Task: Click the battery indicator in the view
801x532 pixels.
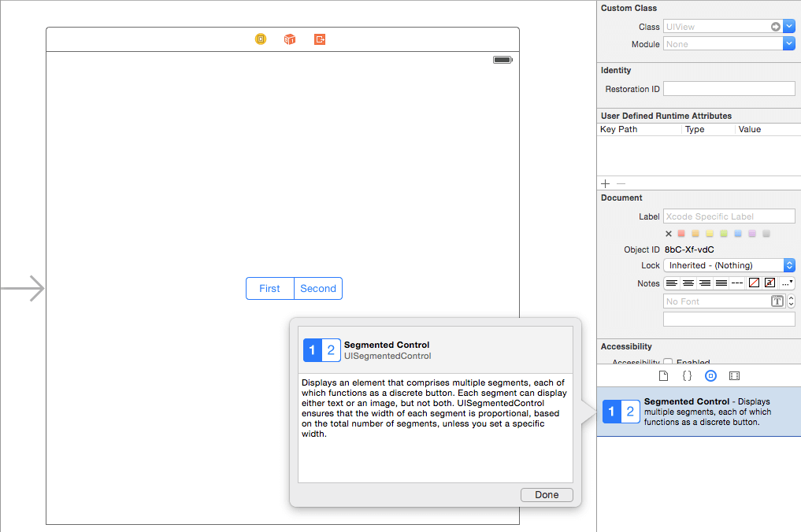Action: [x=502, y=60]
